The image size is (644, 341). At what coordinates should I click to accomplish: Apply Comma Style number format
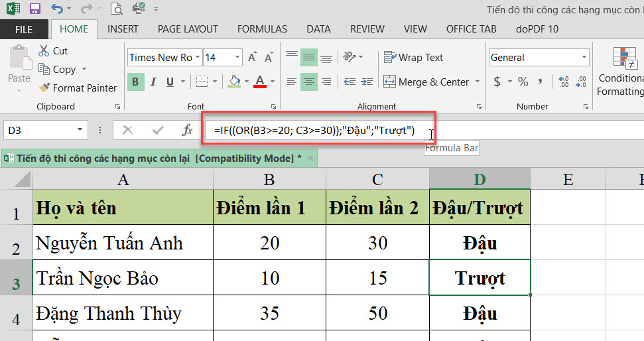pyautogui.click(x=541, y=82)
